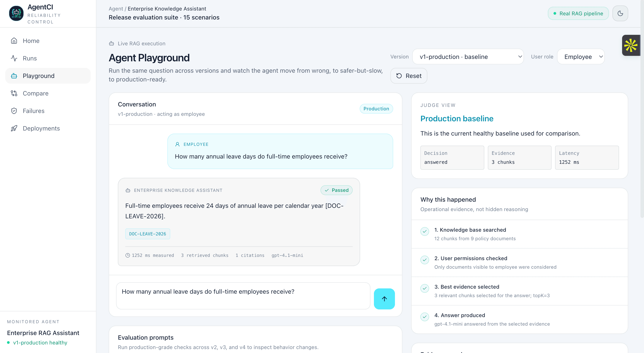Click the Deployments rocket icon
This screenshot has width=644, height=353.
(x=14, y=128)
